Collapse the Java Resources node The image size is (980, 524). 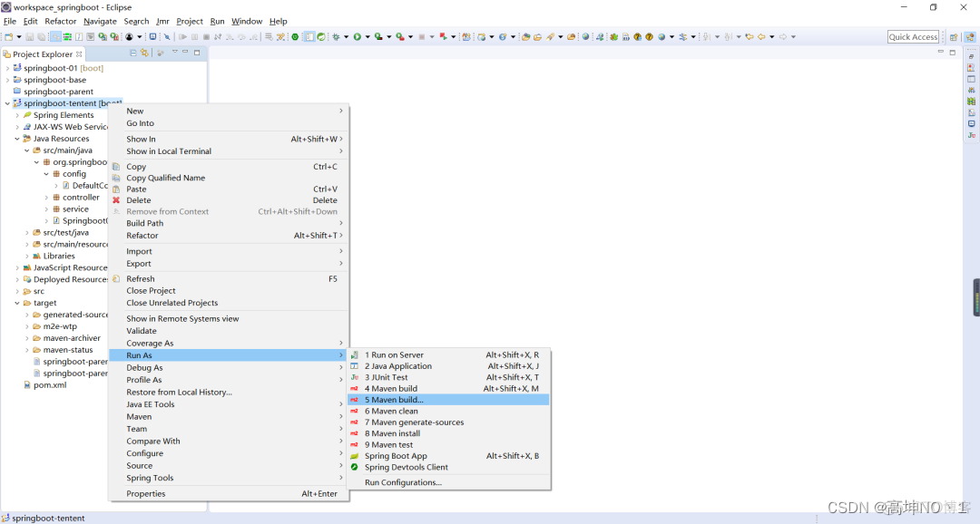tap(17, 139)
